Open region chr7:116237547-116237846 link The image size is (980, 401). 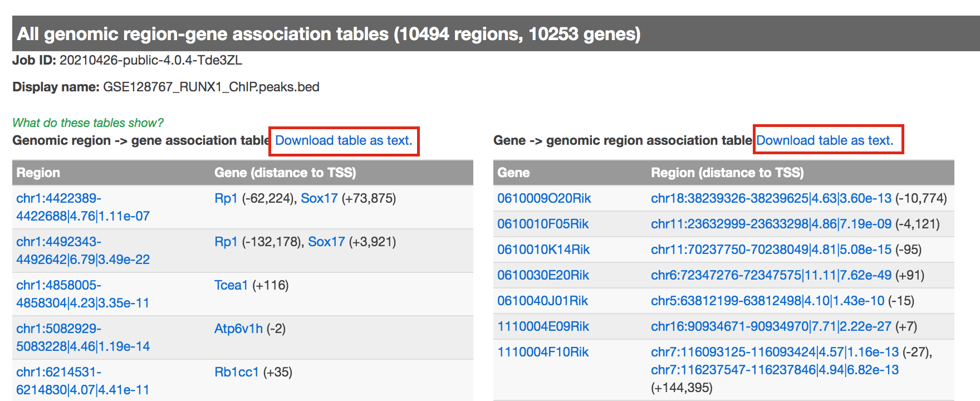[x=775, y=370]
